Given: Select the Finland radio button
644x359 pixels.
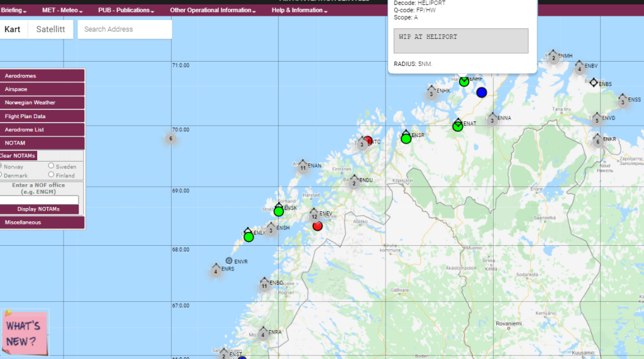Looking at the screenshot, I should [52, 175].
